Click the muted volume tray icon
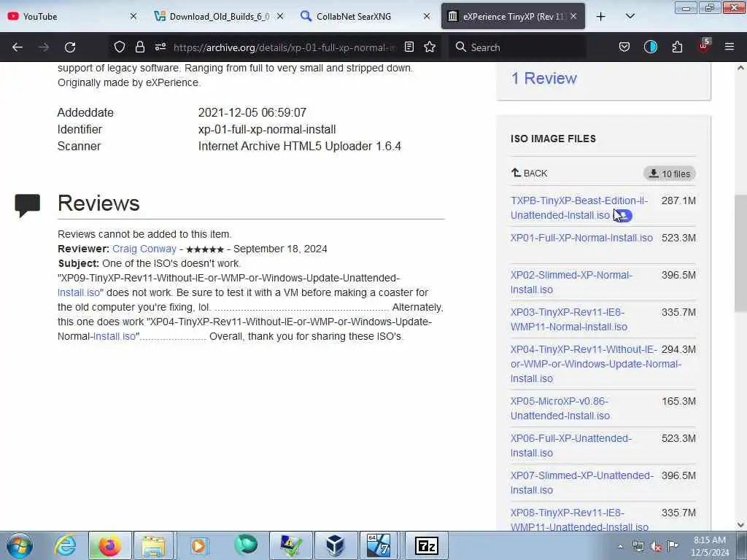 pyautogui.click(x=656, y=546)
